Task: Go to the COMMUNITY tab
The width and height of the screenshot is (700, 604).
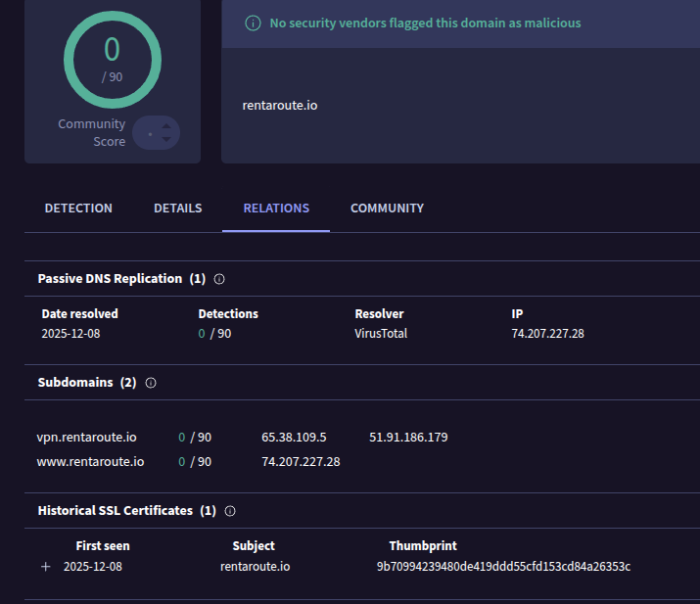Action: tap(387, 209)
